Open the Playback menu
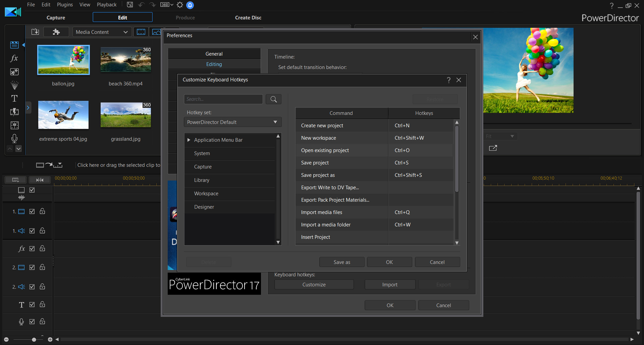644x345 pixels. (x=106, y=4)
